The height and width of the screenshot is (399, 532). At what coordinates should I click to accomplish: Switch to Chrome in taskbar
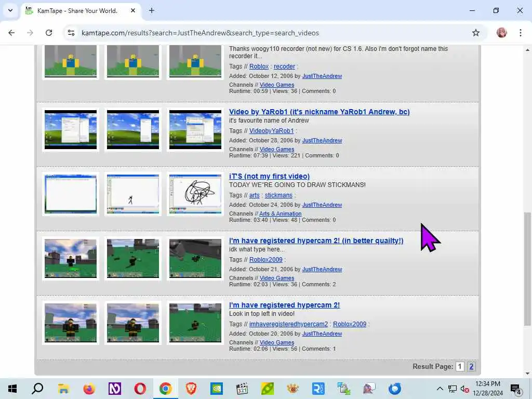click(x=165, y=389)
